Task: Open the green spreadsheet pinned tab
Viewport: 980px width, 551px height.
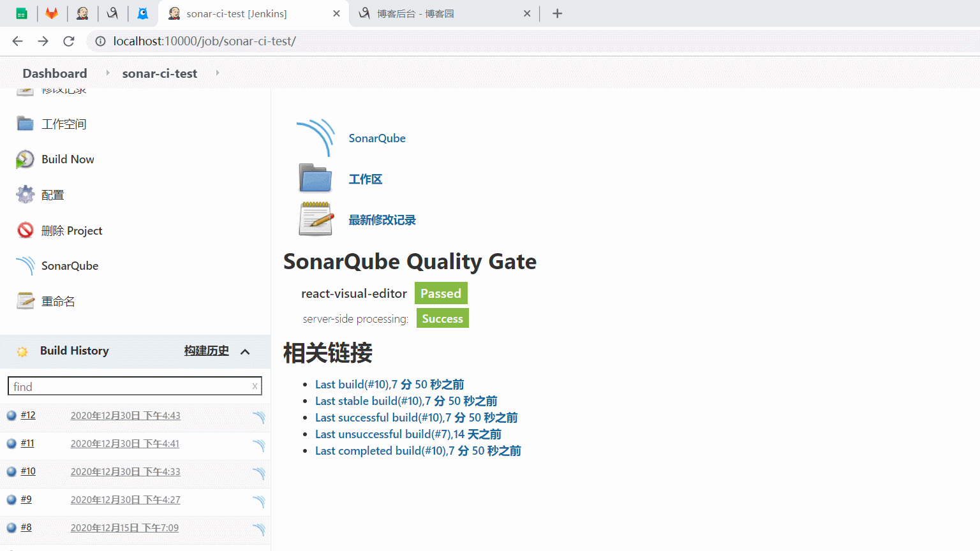Action: pyautogui.click(x=22, y=13)
